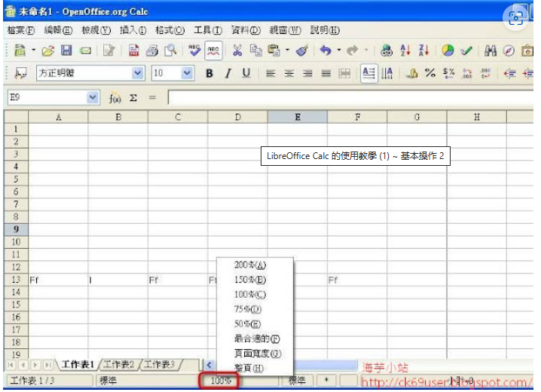
Task: Click the Merge Cells icon
Action: (x=344, y=73)
